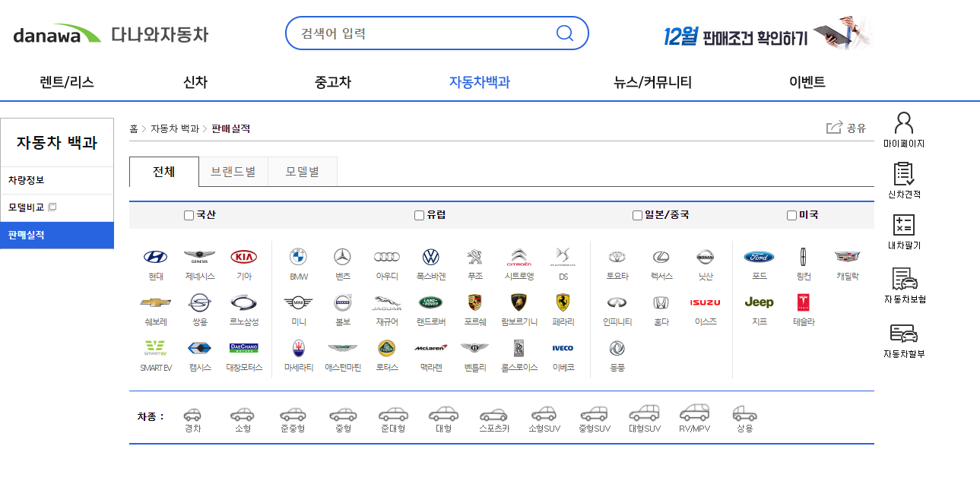The image size is (980, 481).
Task: Choose the Maserati (마세라티) logo
Action: point(299,348)
